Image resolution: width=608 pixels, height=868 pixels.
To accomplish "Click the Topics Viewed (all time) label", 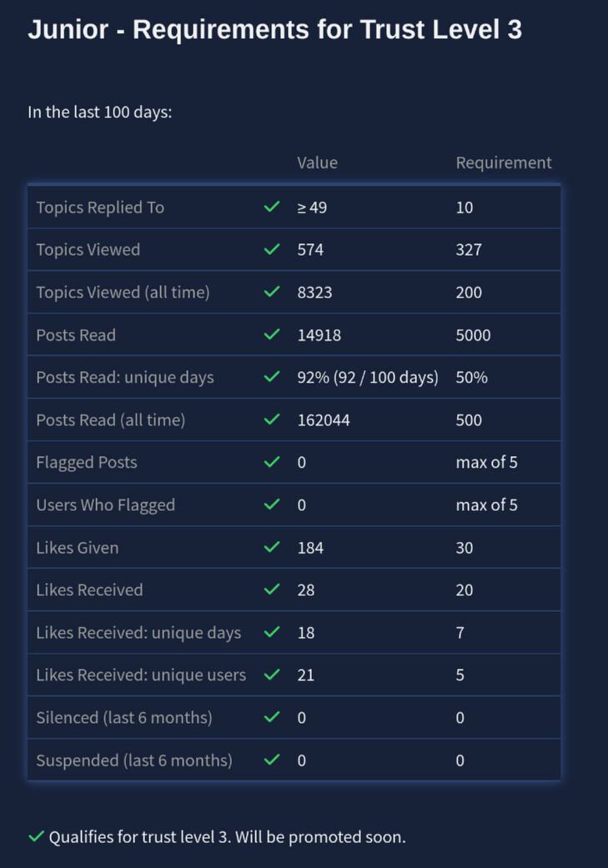I will tap(123, 292).
